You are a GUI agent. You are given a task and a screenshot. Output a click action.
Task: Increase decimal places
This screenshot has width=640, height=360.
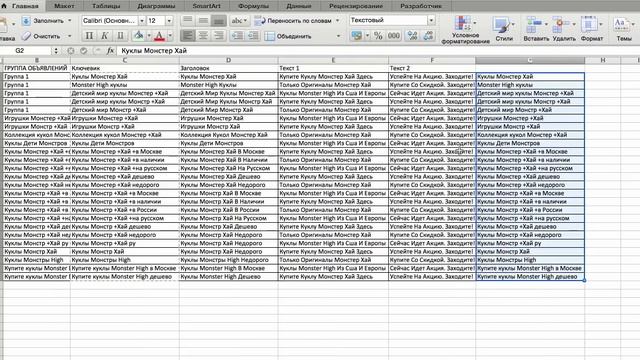[413, 36]
